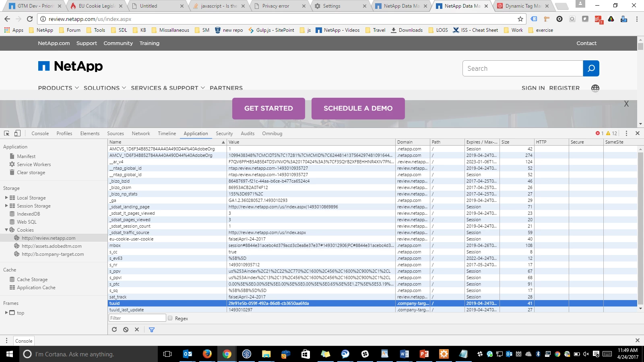Open Firefox from the taskbar

(x=207, y=354)
